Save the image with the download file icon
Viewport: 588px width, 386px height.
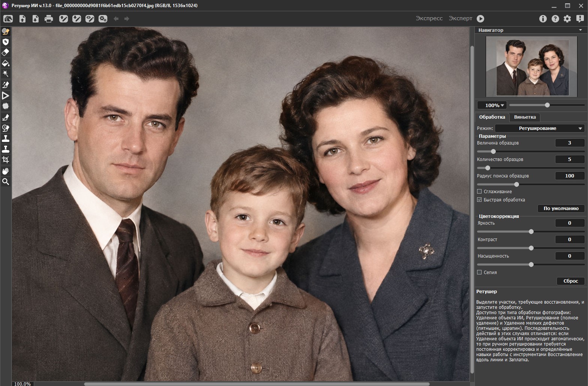click(36, 19)
